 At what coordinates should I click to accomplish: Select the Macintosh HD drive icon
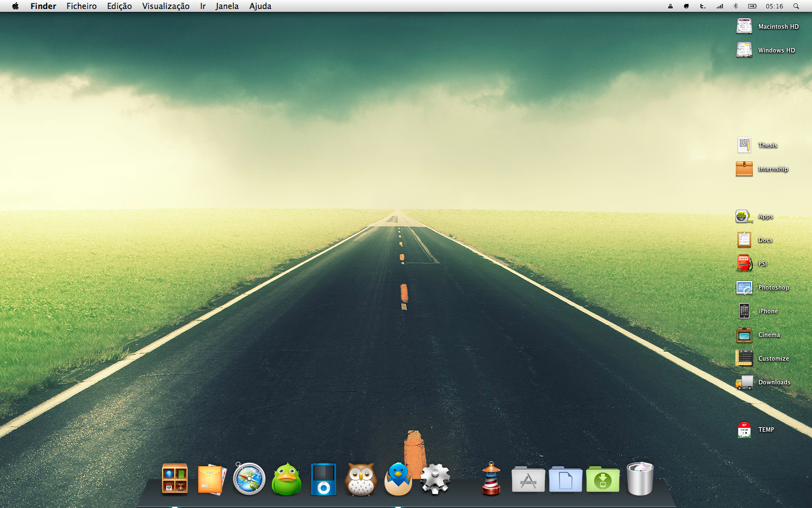tap(744, 26)
